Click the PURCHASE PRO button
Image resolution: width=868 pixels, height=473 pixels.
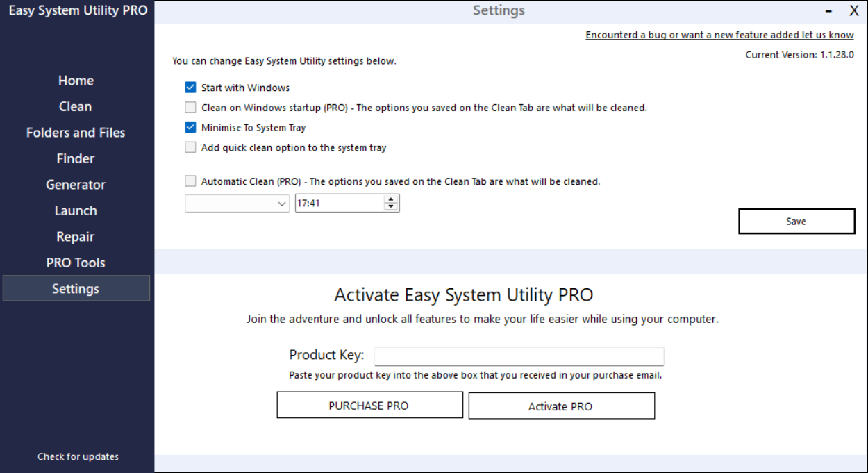369,406
